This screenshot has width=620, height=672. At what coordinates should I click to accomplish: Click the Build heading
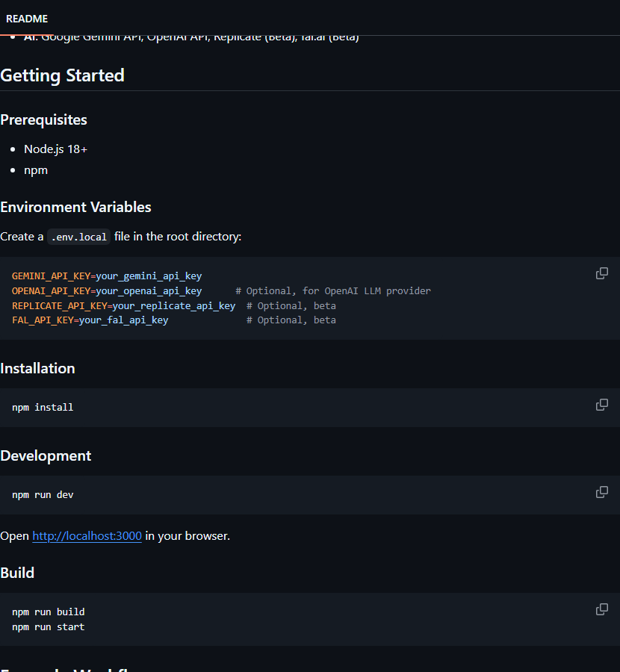tap(17, 573)
